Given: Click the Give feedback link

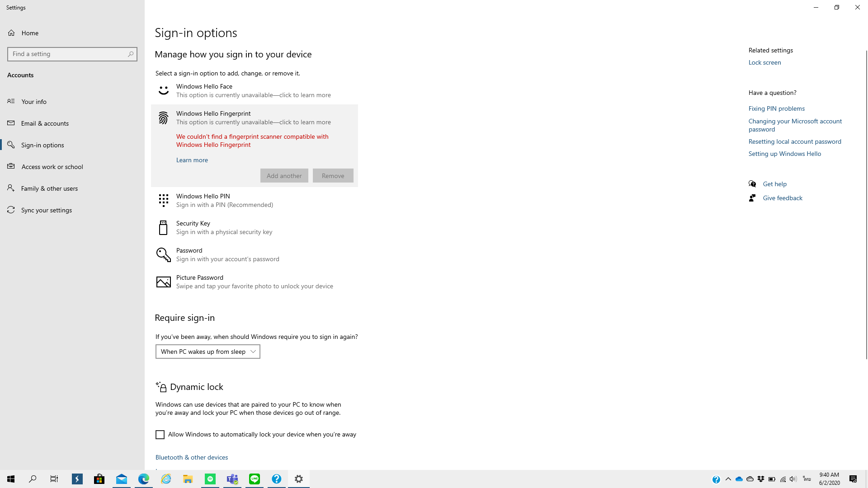Looking at the screenshot, I should [x=783, y=198].
